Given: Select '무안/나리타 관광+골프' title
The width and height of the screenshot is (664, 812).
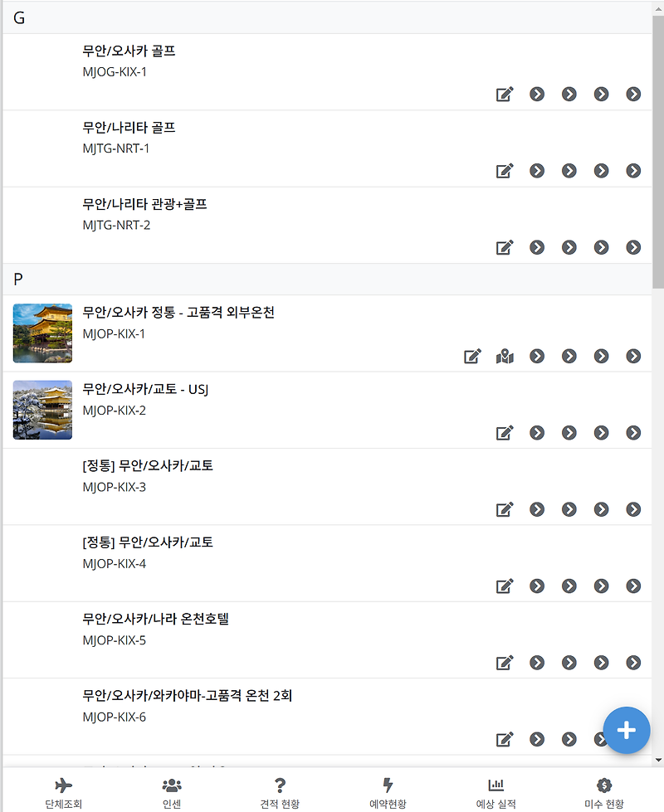Looking at the screenshot, I should (x=144, y=204).
